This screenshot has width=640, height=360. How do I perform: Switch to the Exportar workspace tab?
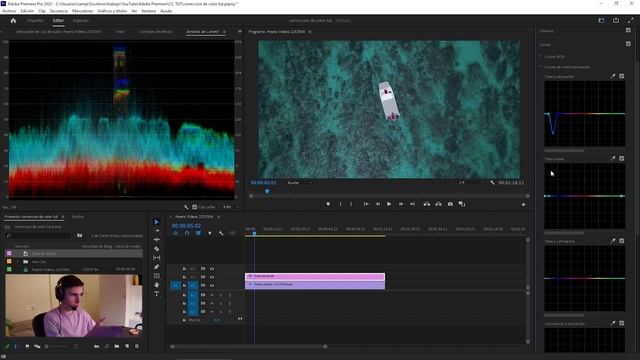pyautogui.click(x=80, y=20)
